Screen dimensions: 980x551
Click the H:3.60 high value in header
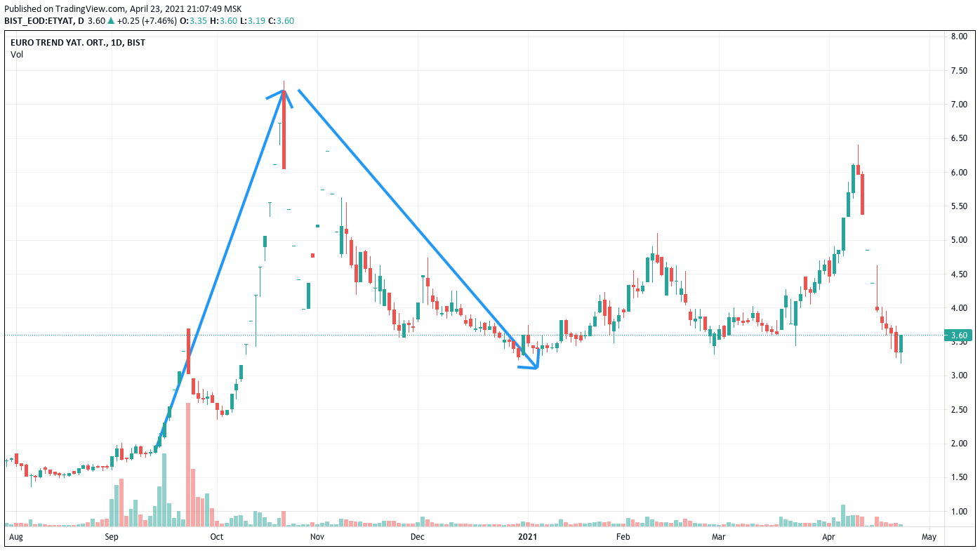224,20
